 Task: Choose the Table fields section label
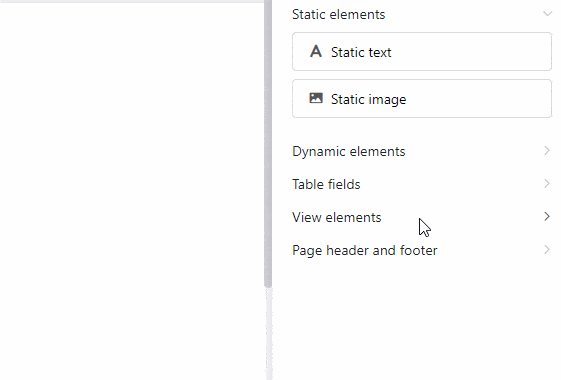[326, 184]
